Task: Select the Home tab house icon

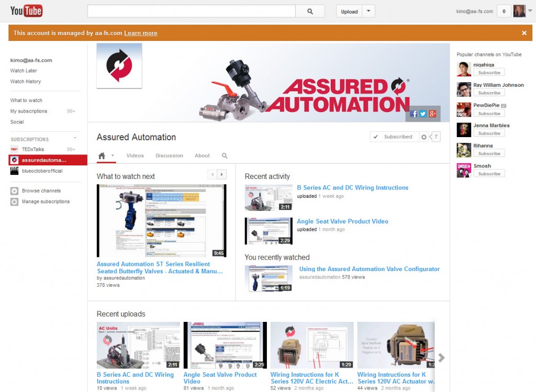Action: pyautogui.click(x=103, y=155)
